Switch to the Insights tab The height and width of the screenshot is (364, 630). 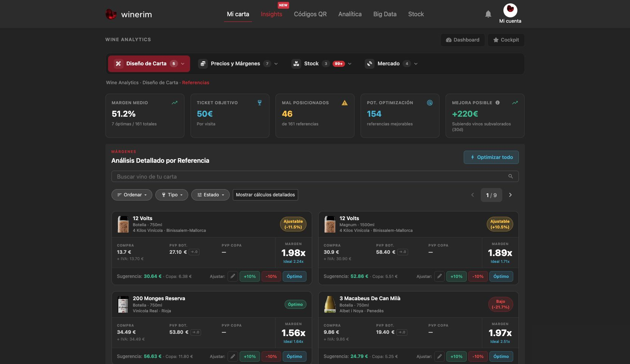click(x=271, y=14)
